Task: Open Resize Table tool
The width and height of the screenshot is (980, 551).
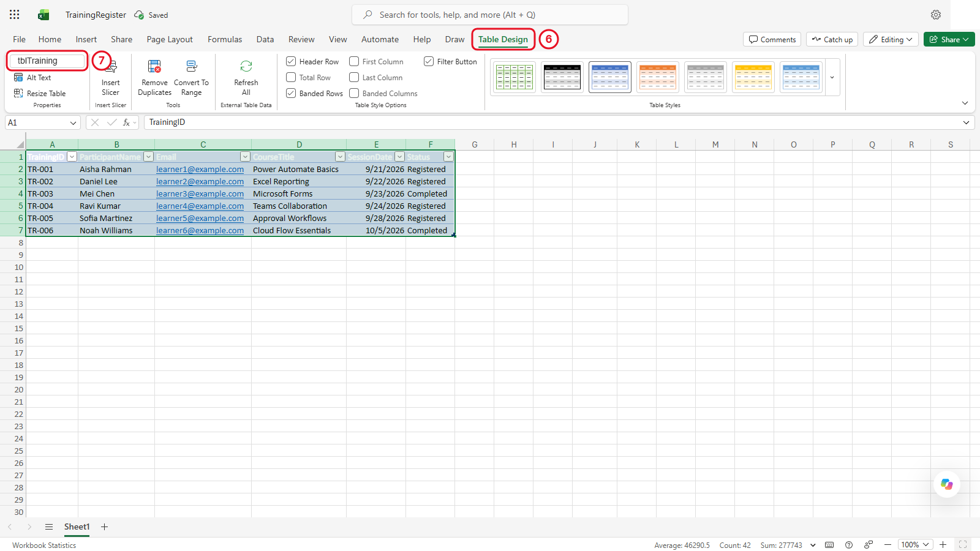Action: click(x=40, y=94)
